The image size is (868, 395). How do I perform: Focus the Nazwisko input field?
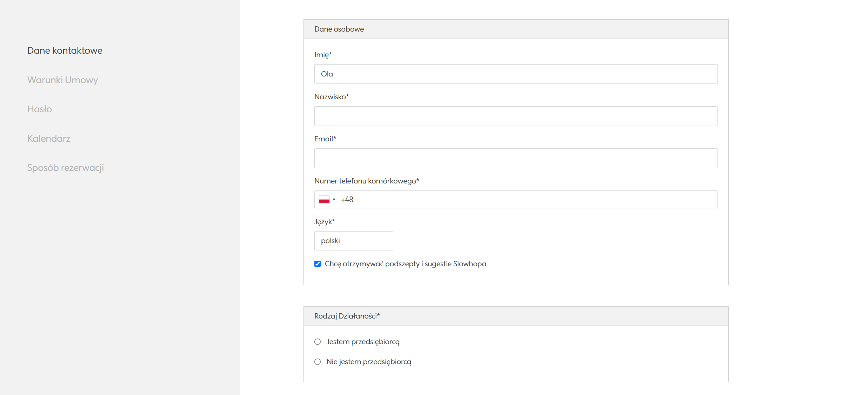(516, 116)
